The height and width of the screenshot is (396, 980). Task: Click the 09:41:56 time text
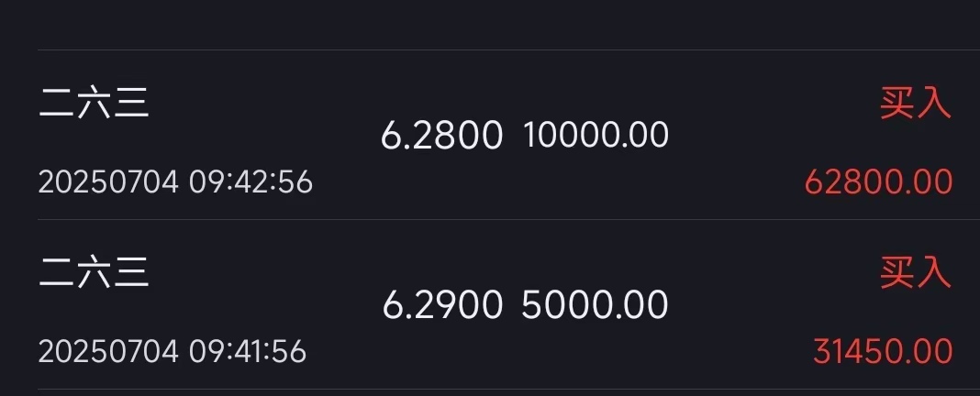click(x=248, y=351)
